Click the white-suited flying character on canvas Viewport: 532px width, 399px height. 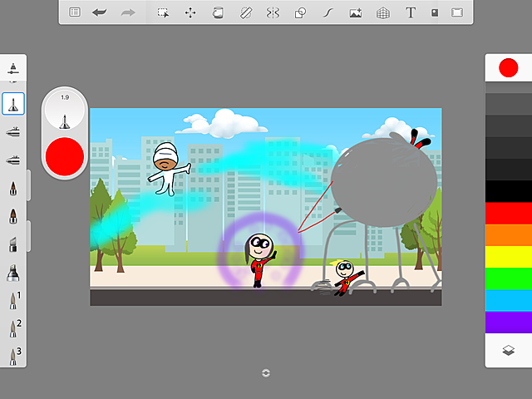169,169
